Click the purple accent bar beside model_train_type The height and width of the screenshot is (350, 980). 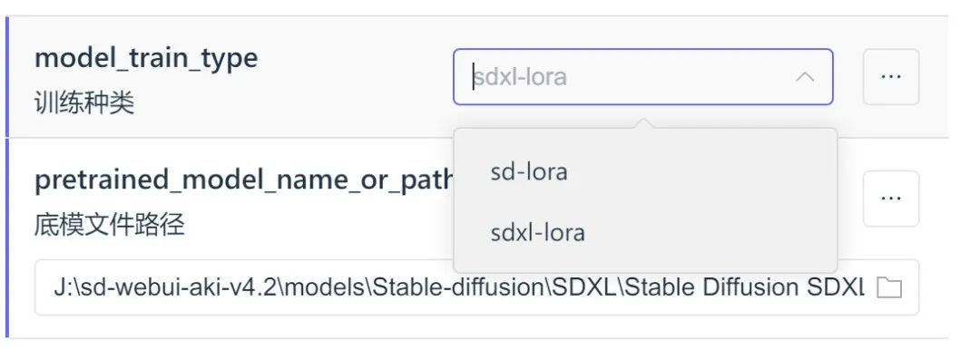click(7, 77)
